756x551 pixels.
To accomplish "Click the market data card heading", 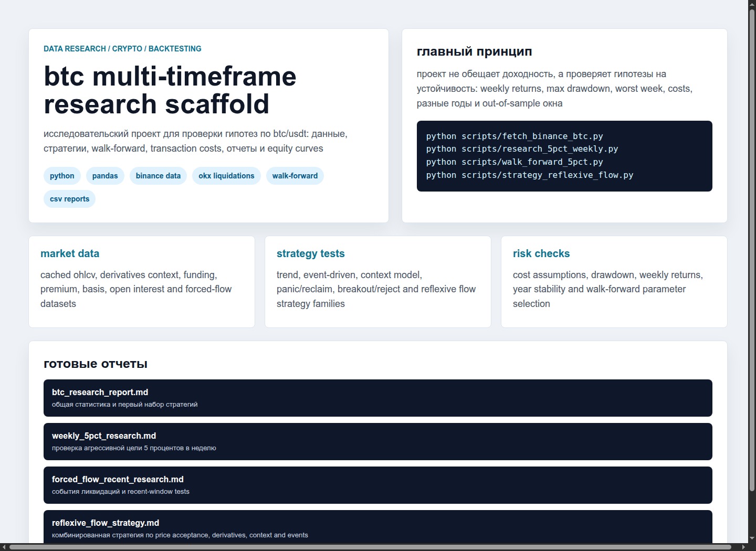I will point(70,253).
